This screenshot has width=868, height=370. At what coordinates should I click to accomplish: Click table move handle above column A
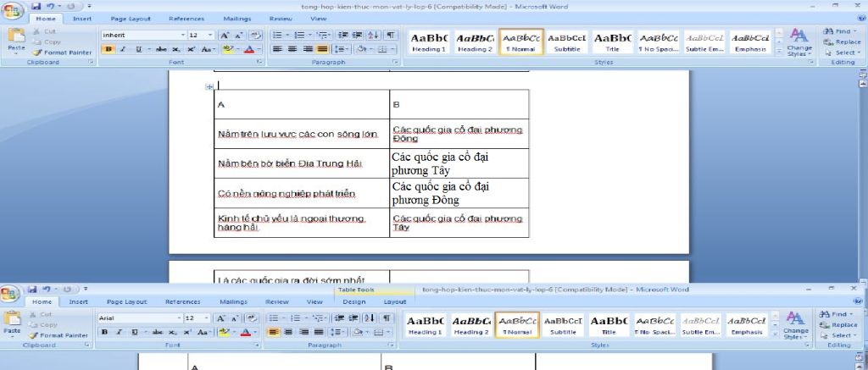(209, 87)
